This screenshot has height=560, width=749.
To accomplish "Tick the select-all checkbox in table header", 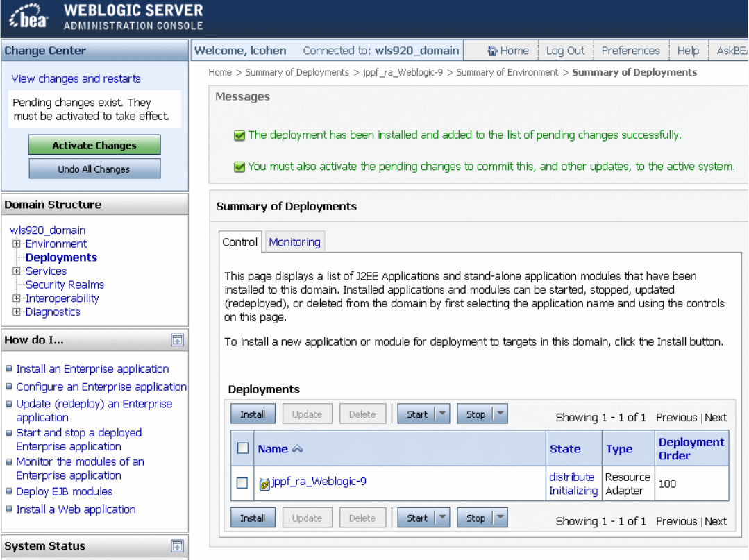I will pyautogui.click(x=243, y=448).
